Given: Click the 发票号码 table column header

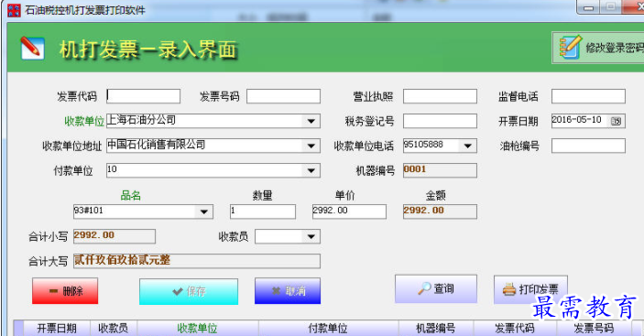Looking at the screenshot, I should pyautogui.click(x=594, y=328).
